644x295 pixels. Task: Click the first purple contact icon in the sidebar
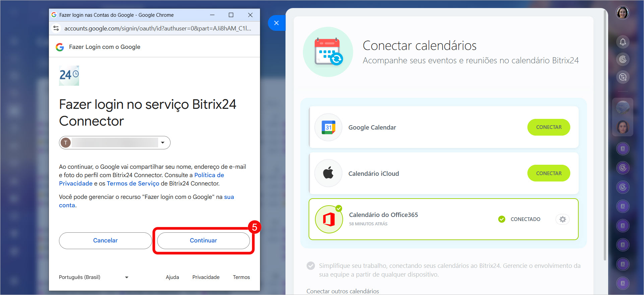pos(623,149)
